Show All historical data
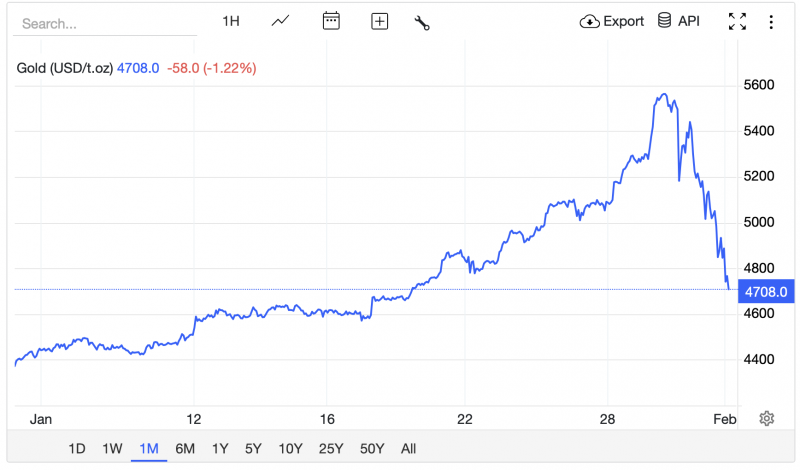The width and height of the screenshot is (800, 470). [x=408, y=449]
